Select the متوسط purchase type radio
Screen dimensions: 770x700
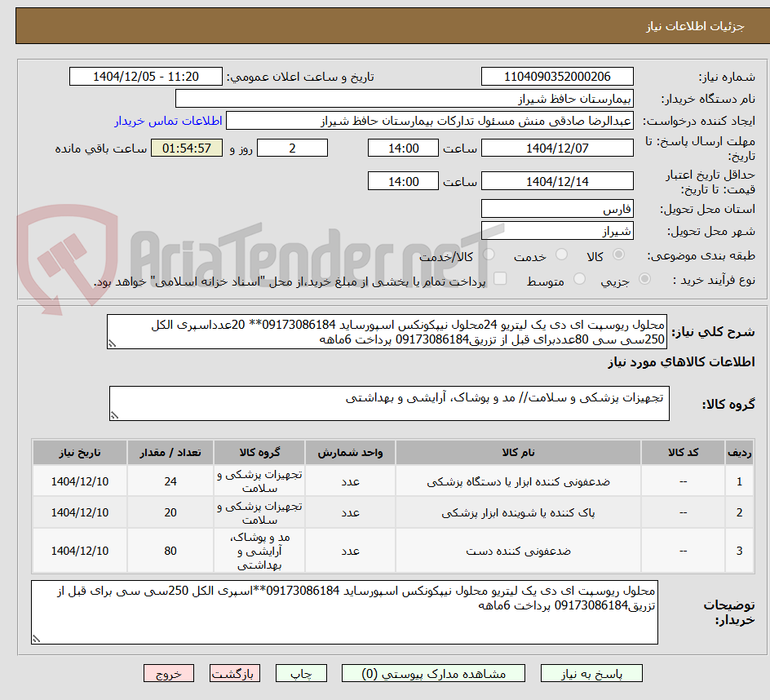coord(579,279)
